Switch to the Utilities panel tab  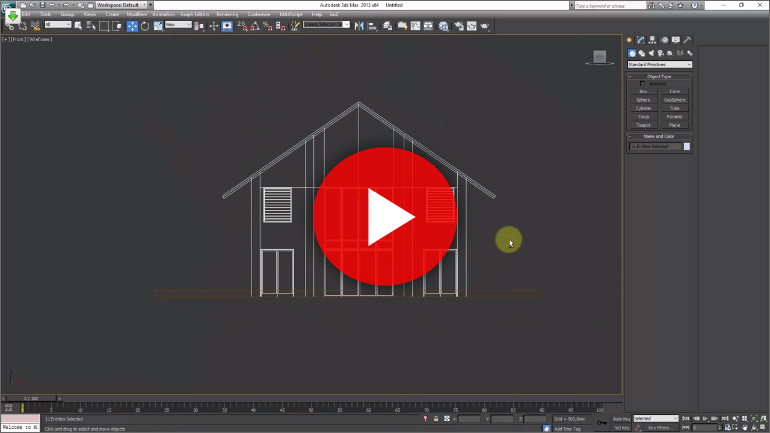(x=687, y=40)
